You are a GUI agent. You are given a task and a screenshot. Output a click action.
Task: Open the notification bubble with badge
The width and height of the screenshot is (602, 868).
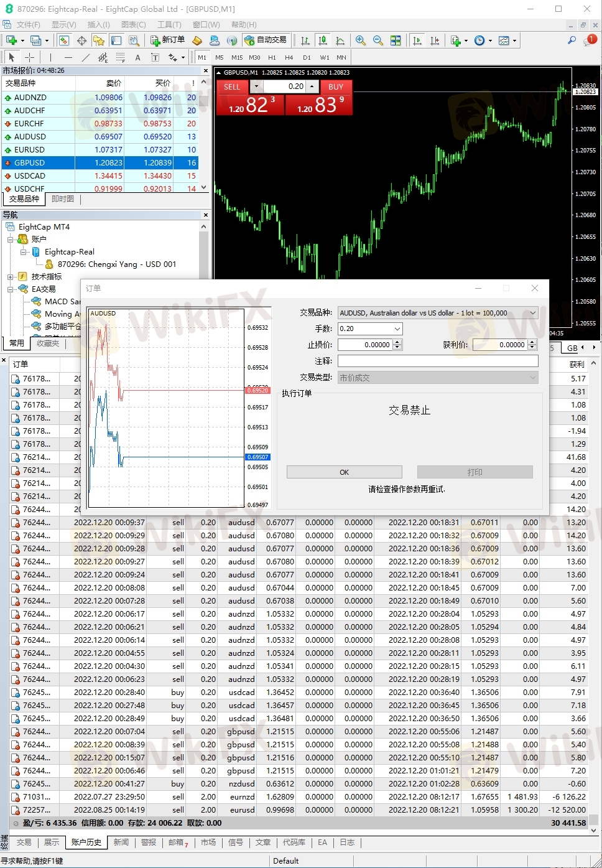(590, 40)
